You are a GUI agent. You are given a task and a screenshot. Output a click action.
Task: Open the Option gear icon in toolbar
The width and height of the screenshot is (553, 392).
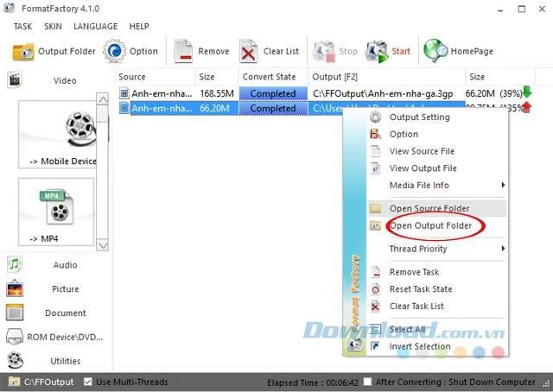point(114,52)
